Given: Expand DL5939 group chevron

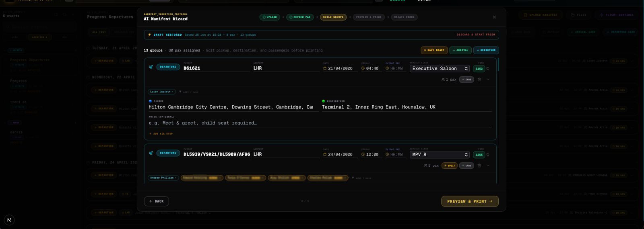Looking at the screenshot, I should click(x=488, y=166).
